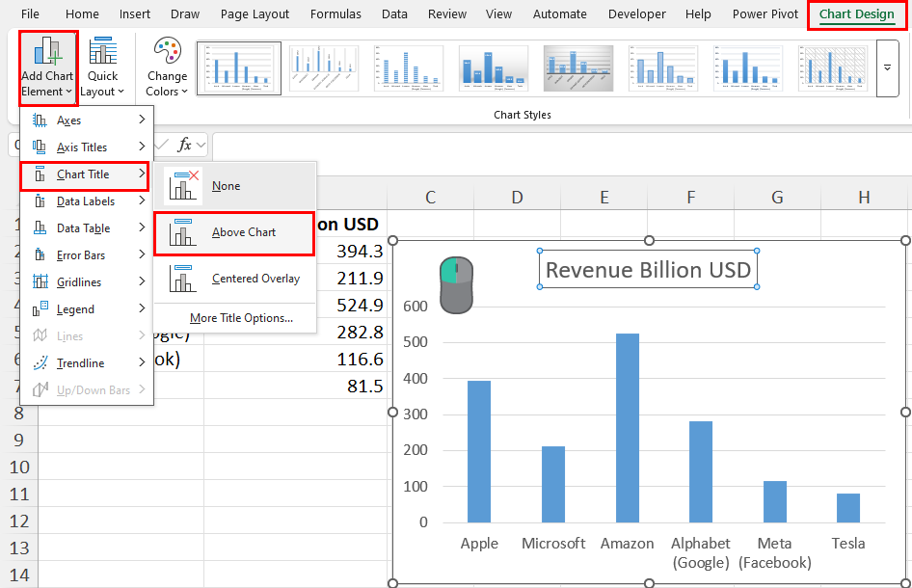Image resolution: width=912 pixels, height=588 pixels.
Task: Expand the Axes submenu arrow
Action: point(142,120)
